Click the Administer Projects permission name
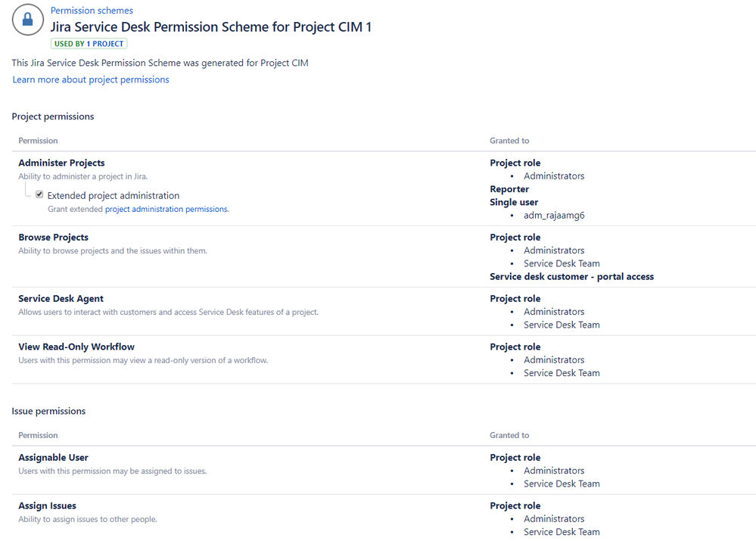This screenshot has height=541, width=756. click(x=62, y=163)
